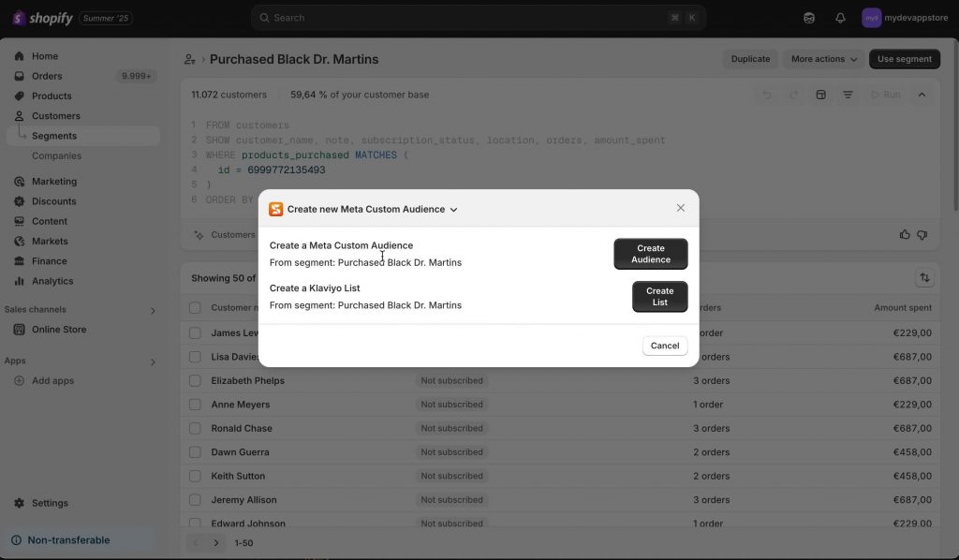The height and width of the screenshot is (560, 959).
Task: Click the segments breadcrumb icon
Action: pyautogui.click(x=189, y=59)
